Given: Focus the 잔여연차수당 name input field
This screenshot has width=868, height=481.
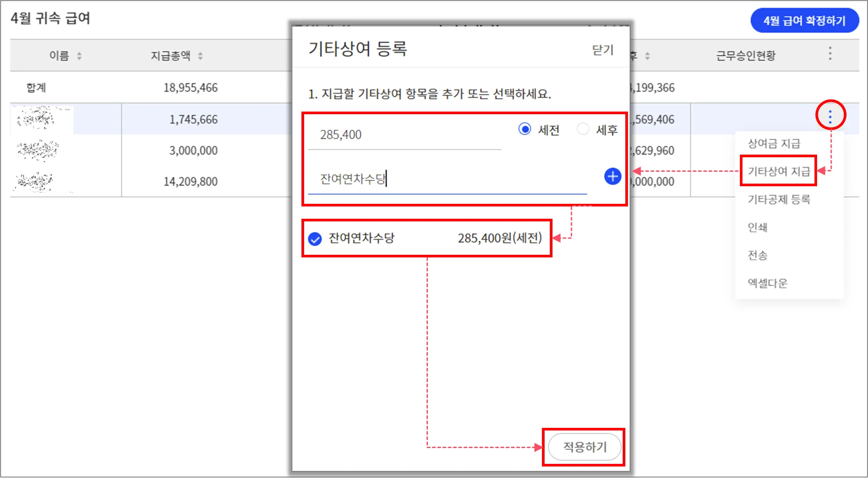Looking at the screenshot, I should point(447,179).
